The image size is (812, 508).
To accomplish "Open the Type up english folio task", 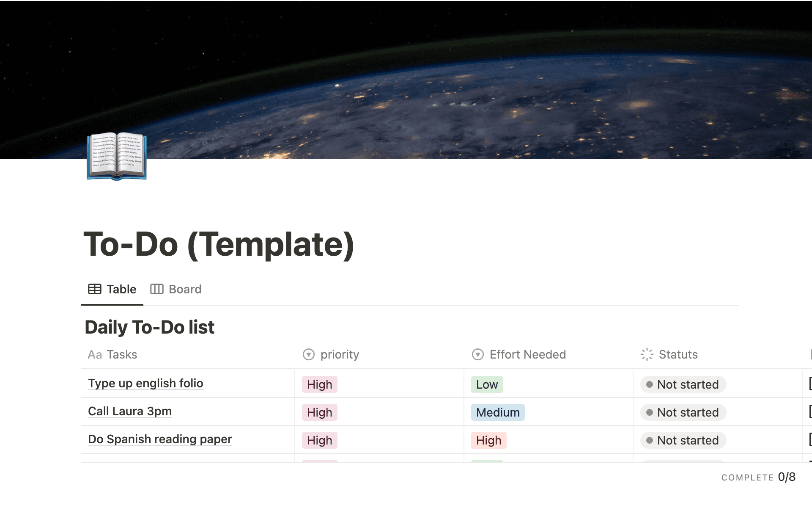I will pyautogui.click(x=145, y=383).
